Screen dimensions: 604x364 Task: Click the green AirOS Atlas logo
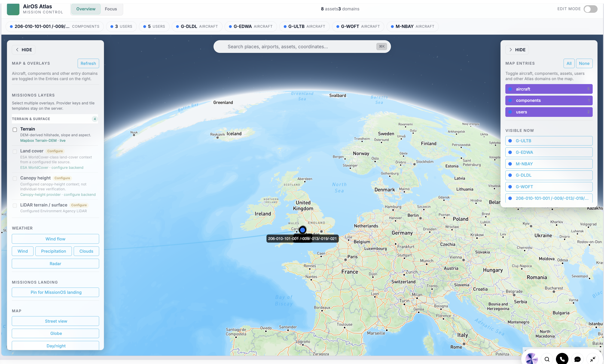point(13,9)
